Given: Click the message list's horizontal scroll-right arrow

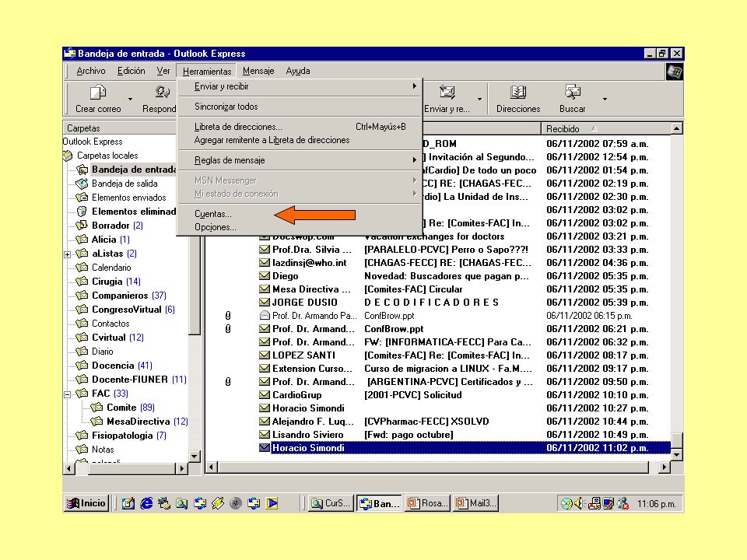Looking at the screenshot, I should (664, 467).
